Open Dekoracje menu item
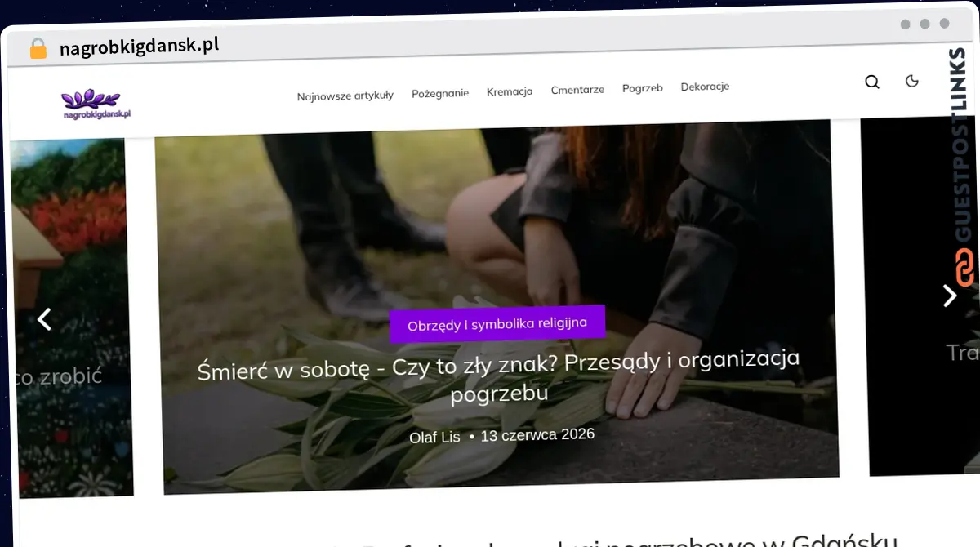This screenshot has width=980, height=547. tap(705, 87)
